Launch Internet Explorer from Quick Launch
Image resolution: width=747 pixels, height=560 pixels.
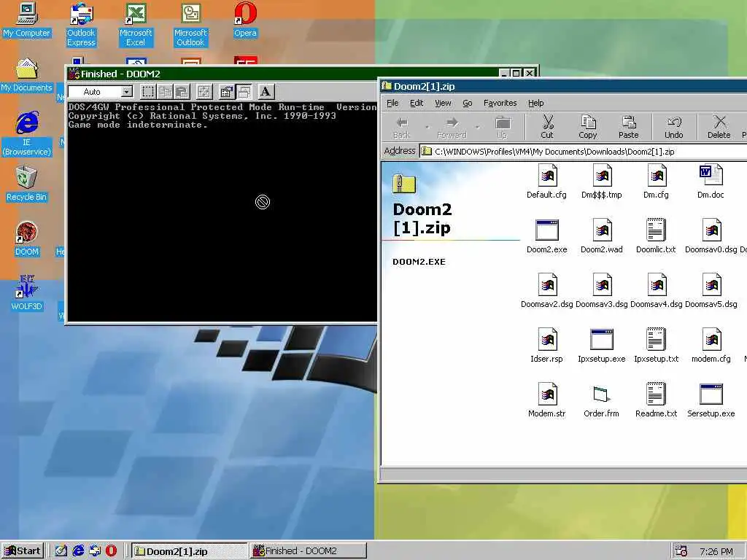tap(78, 551)
